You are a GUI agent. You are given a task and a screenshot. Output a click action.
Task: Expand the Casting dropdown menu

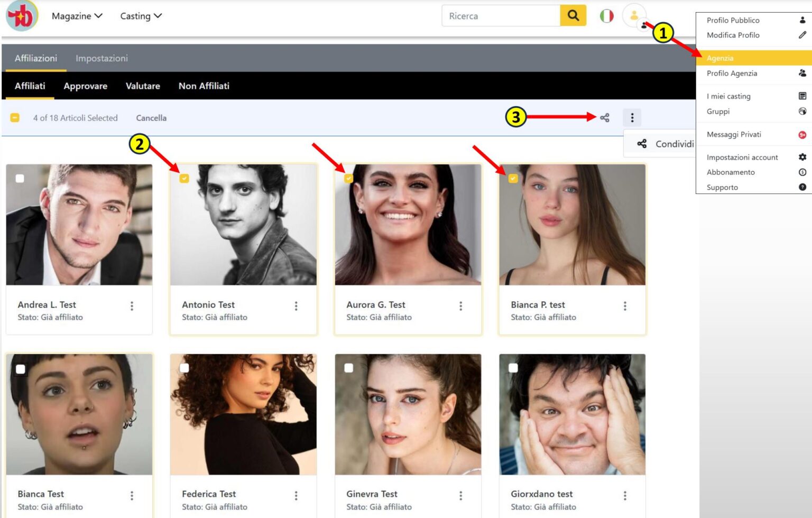click(141, 16)
